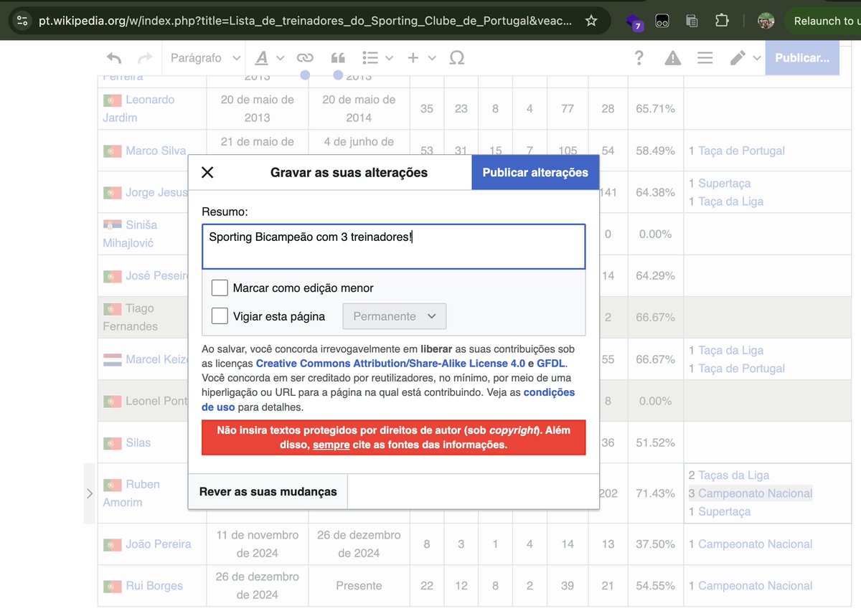Viewport: 861px width, 616px height.
Task: Click the Portugal flag beside Leonardo Jardim
Action: tap(112, 100)
